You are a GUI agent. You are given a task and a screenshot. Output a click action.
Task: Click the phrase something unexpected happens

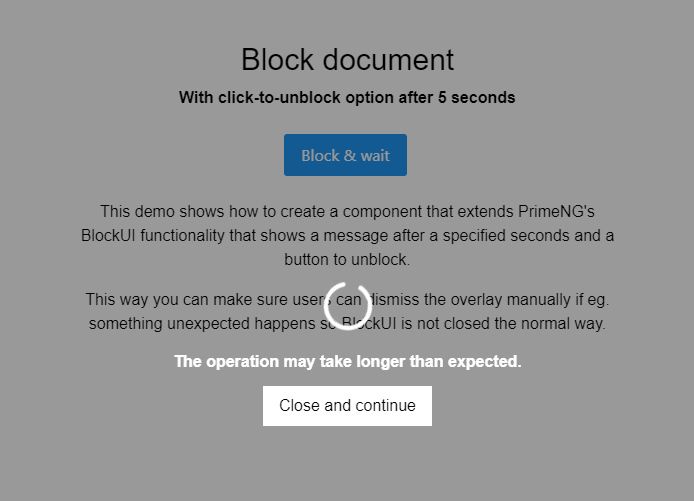point(202,324)
